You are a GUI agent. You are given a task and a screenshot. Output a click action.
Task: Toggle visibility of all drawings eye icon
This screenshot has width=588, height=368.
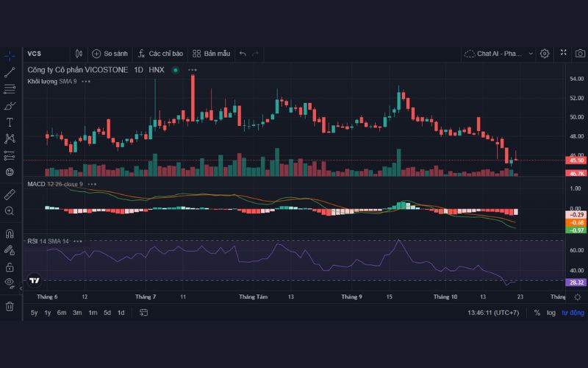(10, 282)
